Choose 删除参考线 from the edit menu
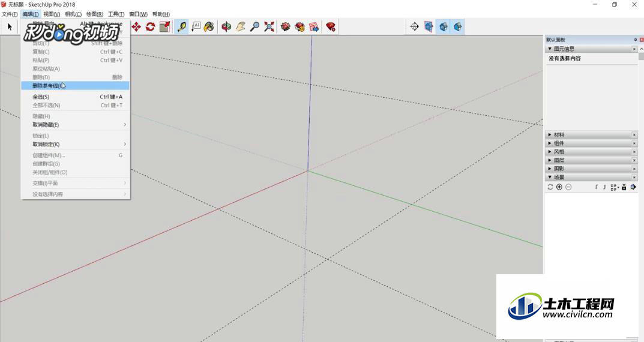 [x=75, y=86]
